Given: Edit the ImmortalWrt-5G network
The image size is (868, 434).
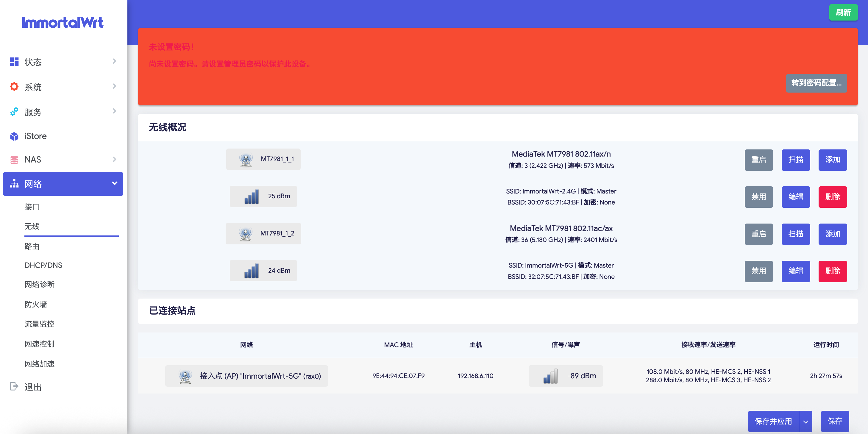Looking at the screenshot, I should point(796,271).
